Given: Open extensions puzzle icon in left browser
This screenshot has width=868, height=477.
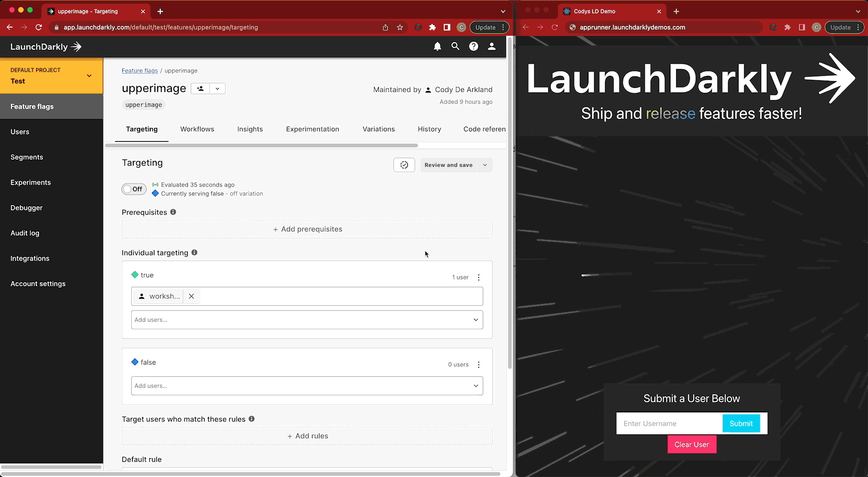Looking at the screenshot, I should pyautogui.click(x=432, y=27).
